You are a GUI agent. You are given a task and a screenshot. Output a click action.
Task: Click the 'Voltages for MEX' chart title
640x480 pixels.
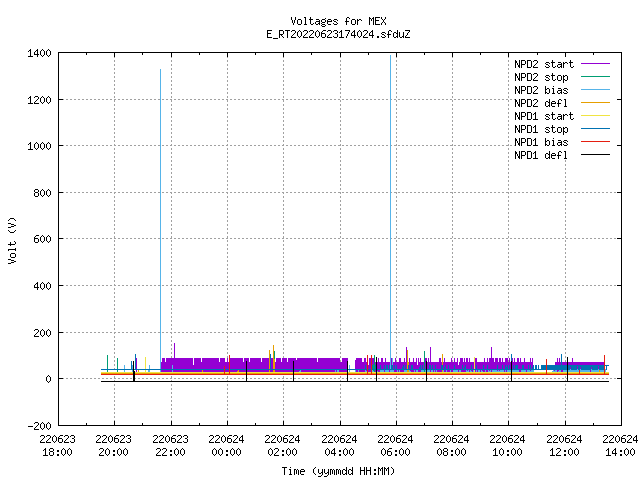pyautogui.click(x=338, y=21)
